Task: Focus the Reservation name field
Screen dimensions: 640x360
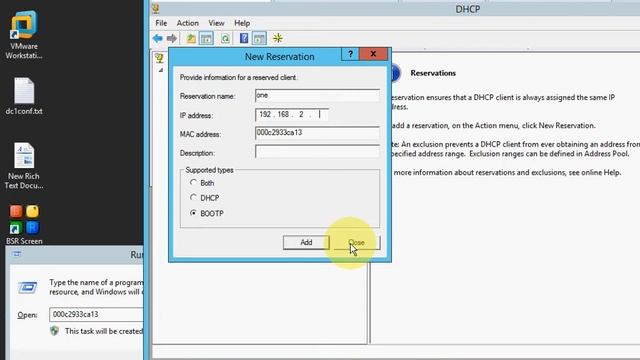Action: [x=317, y=96]
